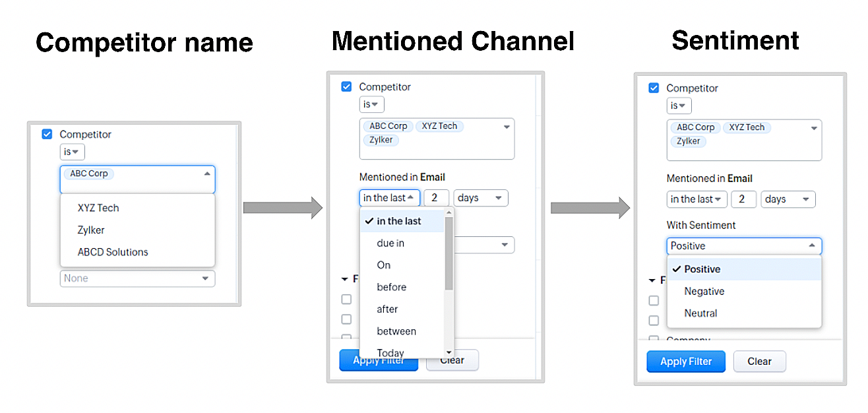Click the scroll-up arrow of the date options list
This screenshot has height=413, width=868.
449,213
